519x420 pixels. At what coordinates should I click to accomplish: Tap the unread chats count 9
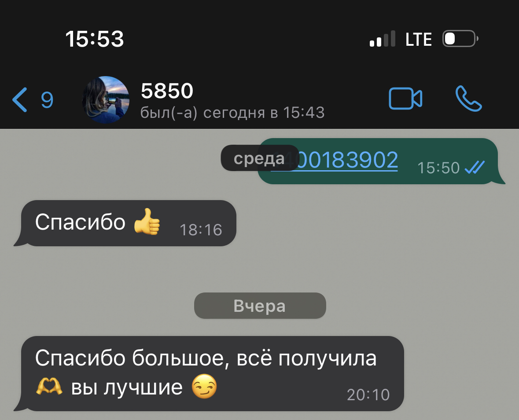click(47, 100)
